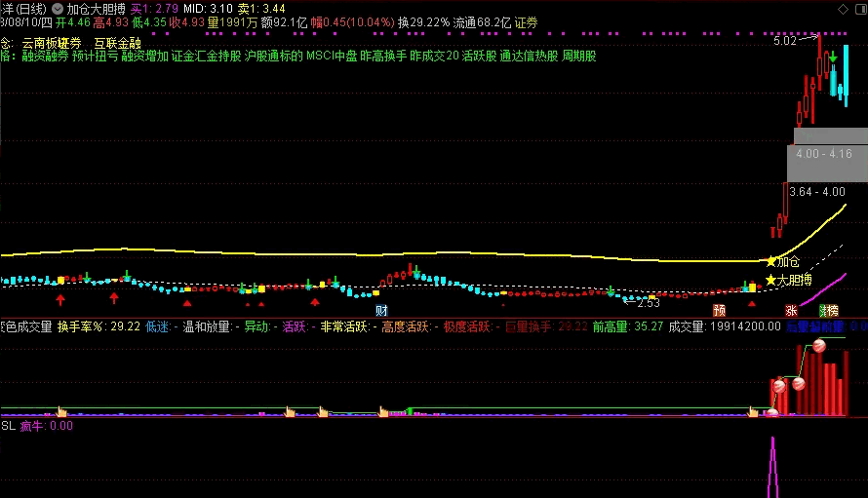Click the MSCI中盘 tag
The height and width of the screenshot is (498, 868).
[x=332, y=56]
